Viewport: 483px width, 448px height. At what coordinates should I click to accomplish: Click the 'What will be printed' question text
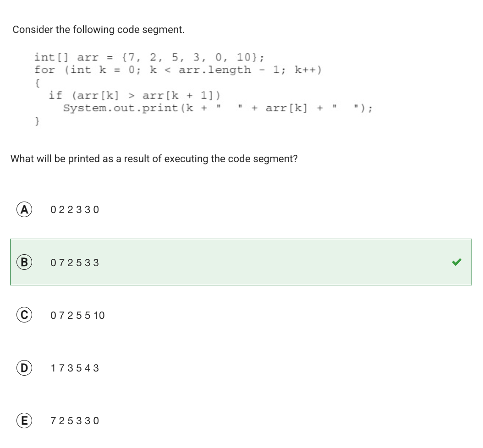(x=154, y=158)
